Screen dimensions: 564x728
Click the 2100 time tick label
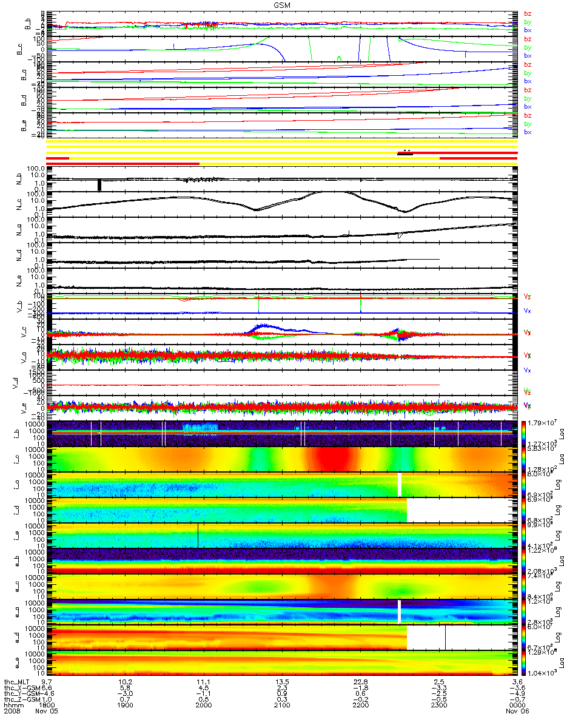tap(282, 704)
